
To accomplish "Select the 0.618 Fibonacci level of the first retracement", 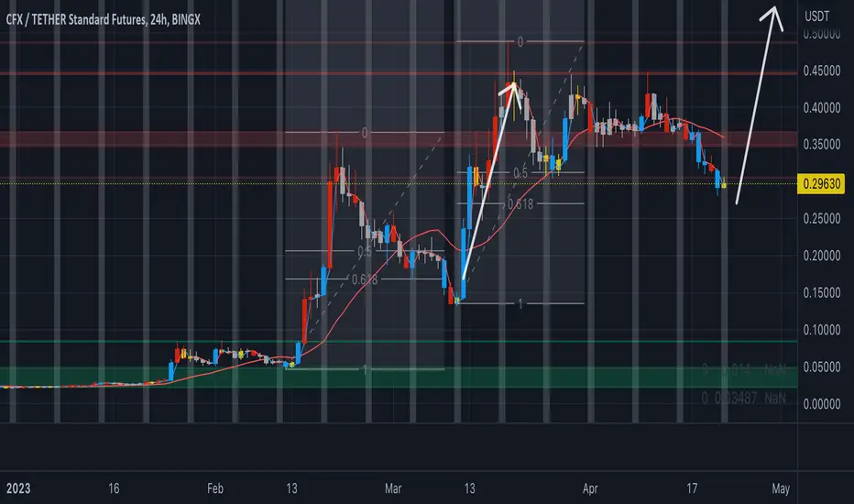I will point(365,279).
